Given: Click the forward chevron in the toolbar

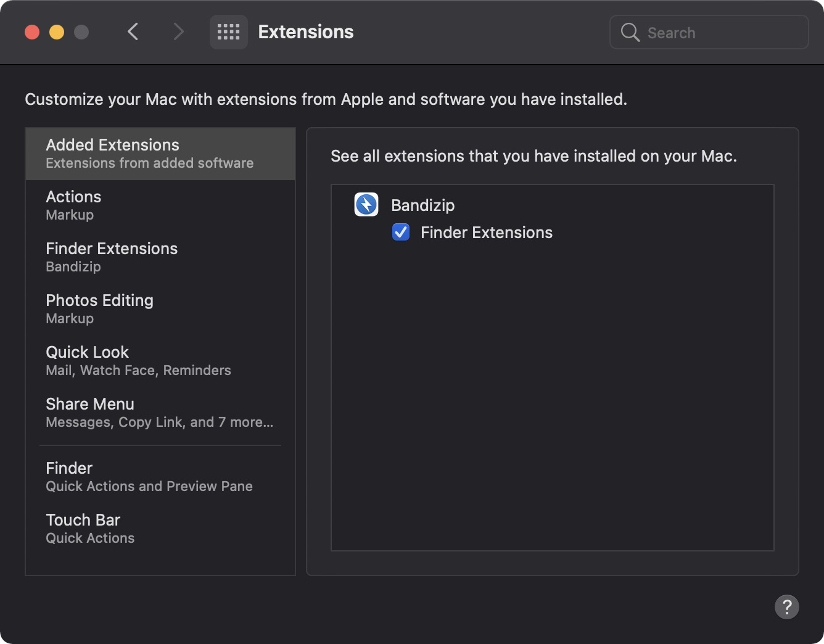Looking at the screenshot, I should pos(178,31).
